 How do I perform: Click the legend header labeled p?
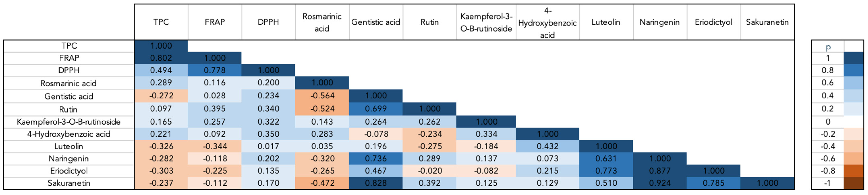click(828, 47)
